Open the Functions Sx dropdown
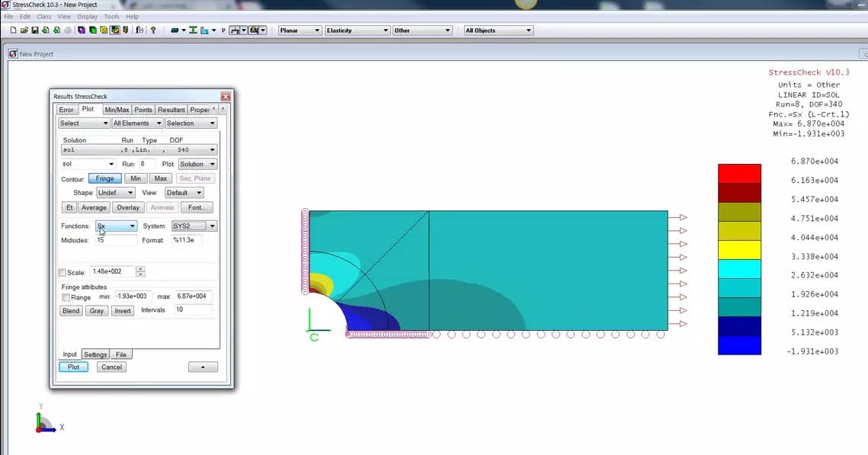The height and width of the screenshot is (455, 868). (117, 226)
